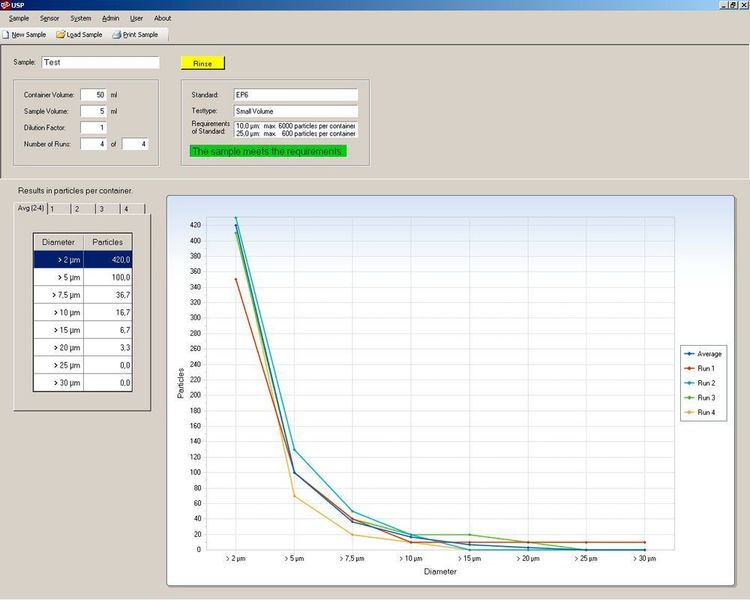Select the > 7,5 µm diameter cell

coord(58,295)
